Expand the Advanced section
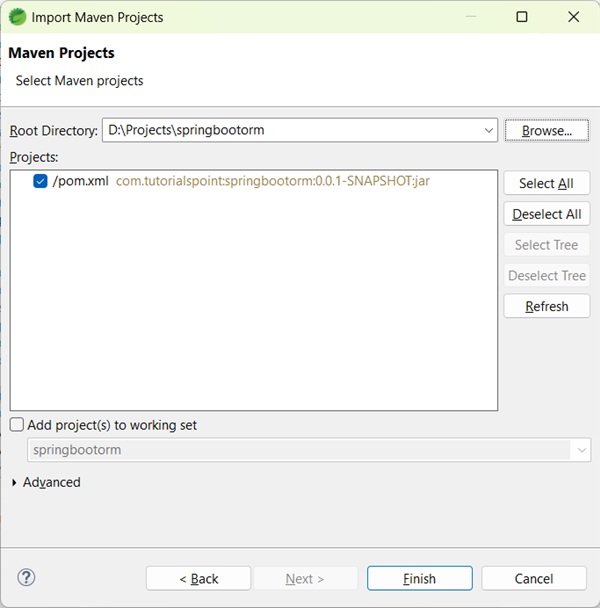 tap(14, 482)
